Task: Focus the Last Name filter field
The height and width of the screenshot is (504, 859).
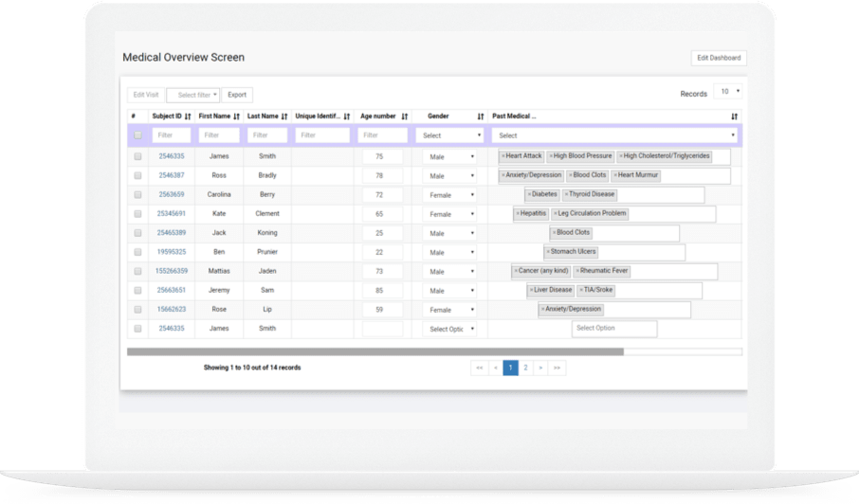Action: (x=267, y=135)
